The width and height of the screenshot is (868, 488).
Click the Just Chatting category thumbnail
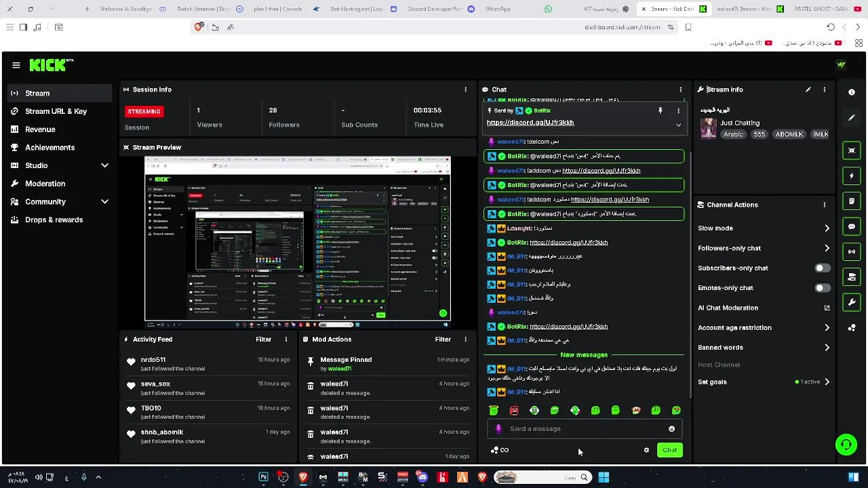pyautogui.click(x=708, y=128)
